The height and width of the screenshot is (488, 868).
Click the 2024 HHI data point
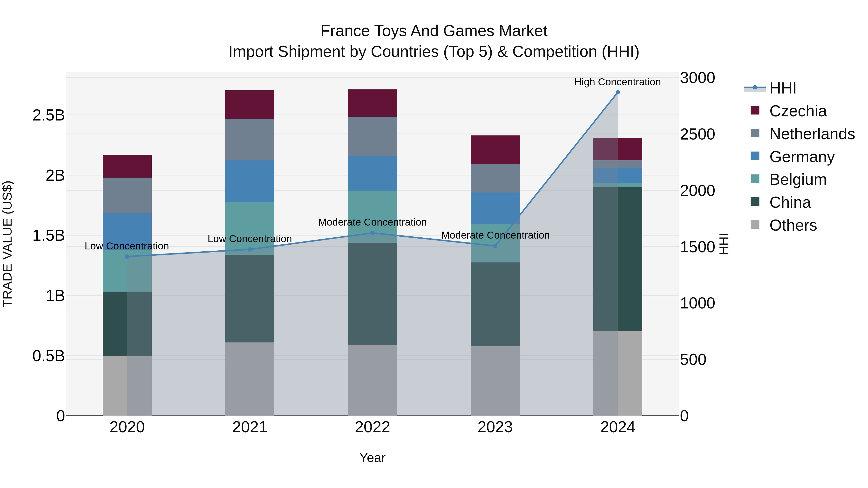pyautogui.click(x=618, y=92)
